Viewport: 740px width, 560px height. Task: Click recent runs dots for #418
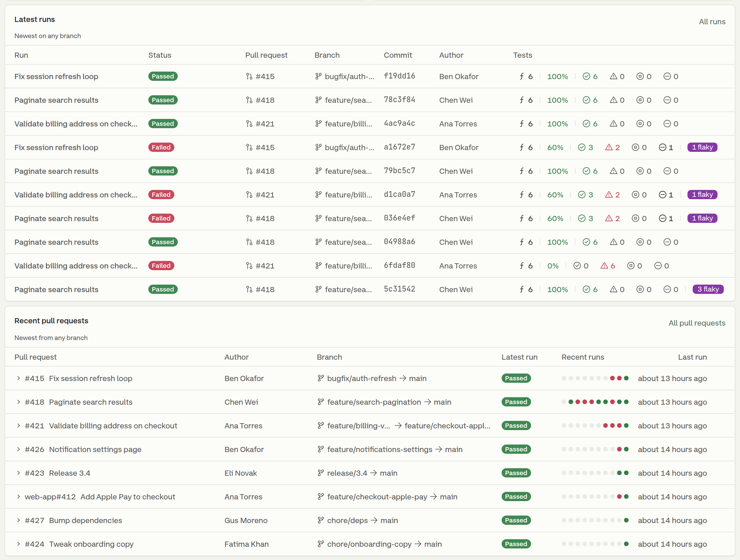(x=595, y=402)
